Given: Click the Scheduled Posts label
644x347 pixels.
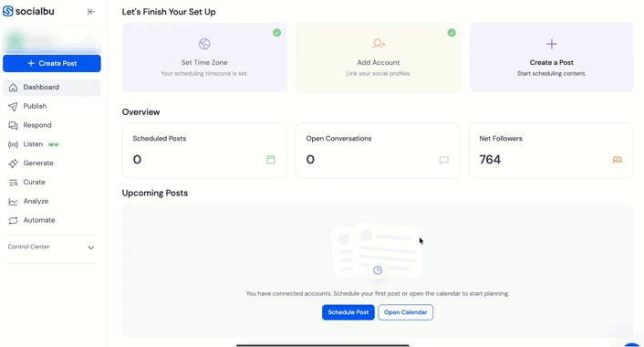Looking at the screenshot, I should pyautogui.click(x=160, y=139).
